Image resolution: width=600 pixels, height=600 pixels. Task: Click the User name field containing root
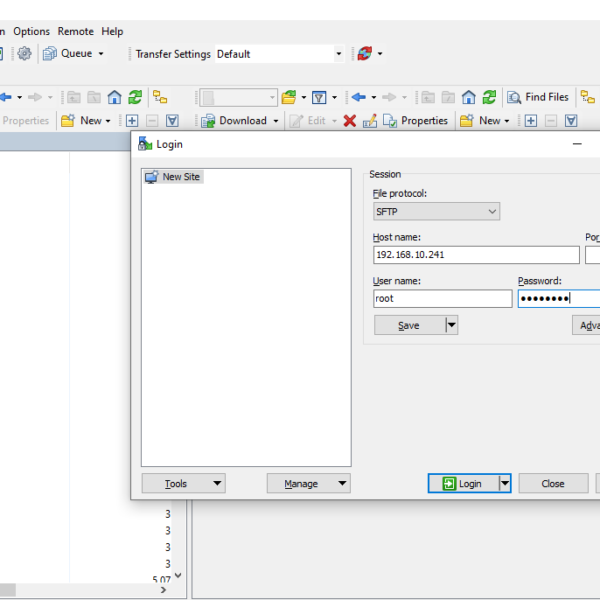click(441, 299)
